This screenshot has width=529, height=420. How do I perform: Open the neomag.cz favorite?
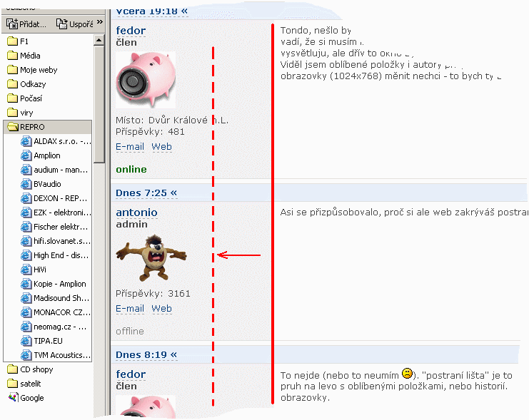click(54, 327)
